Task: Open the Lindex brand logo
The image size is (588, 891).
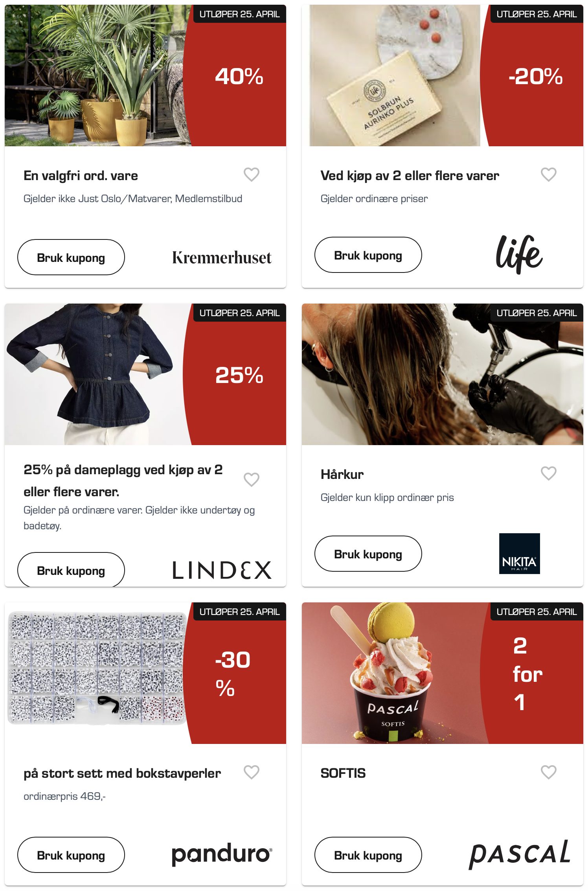Action: [x=222, y=570]
